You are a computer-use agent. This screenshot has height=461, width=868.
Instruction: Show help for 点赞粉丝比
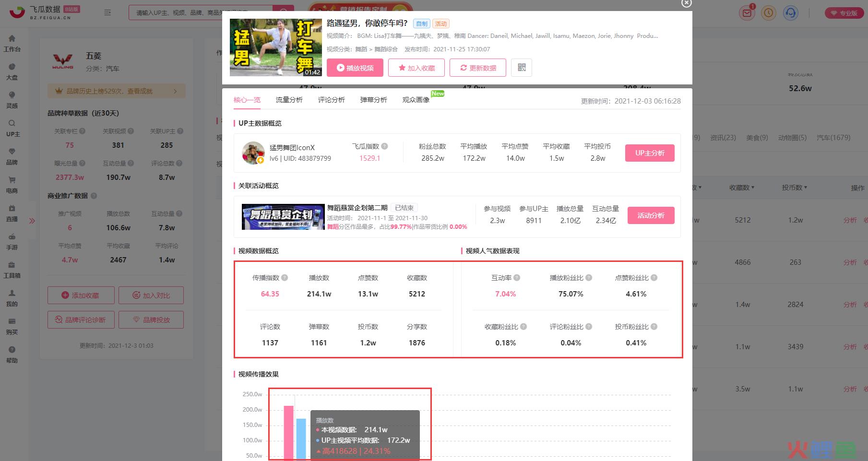click(x=654, y=278)
